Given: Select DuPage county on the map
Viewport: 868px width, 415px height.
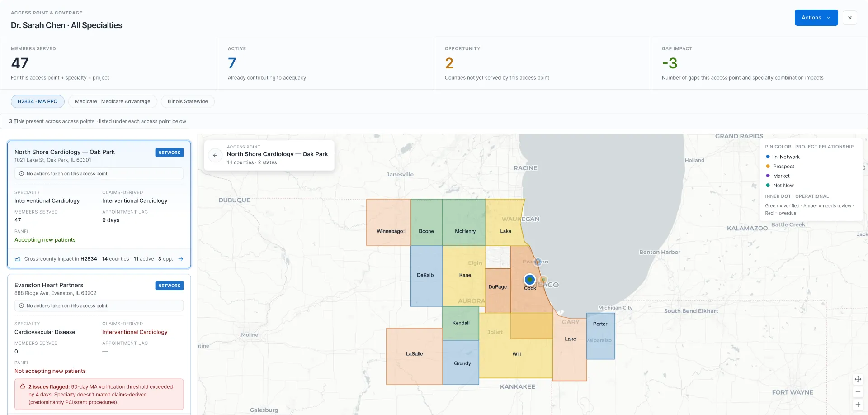Looking at the screenshot, I should click(498, 291).
